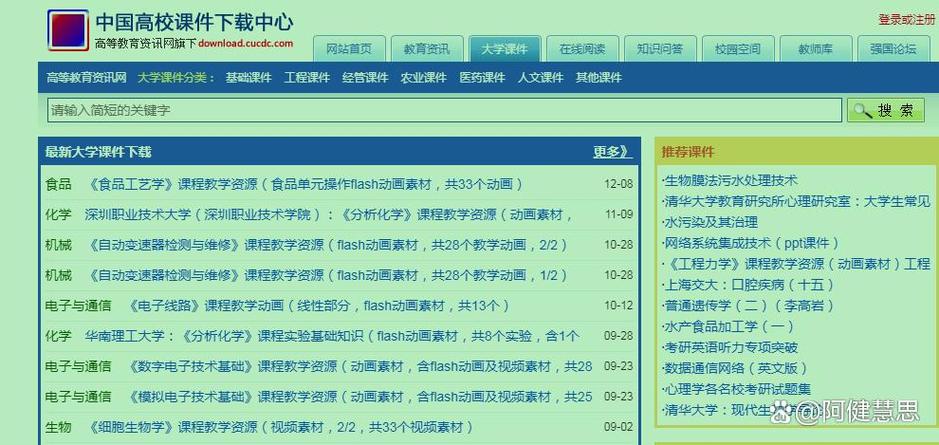This screenshot has height=445, width=939.
Task: Select the 基础课件 category
Action: [x=249, y=78]
